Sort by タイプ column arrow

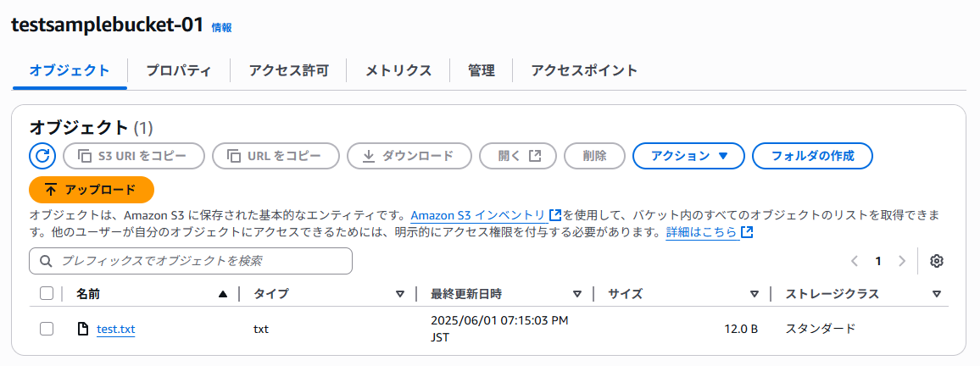(x=400, y=294)
